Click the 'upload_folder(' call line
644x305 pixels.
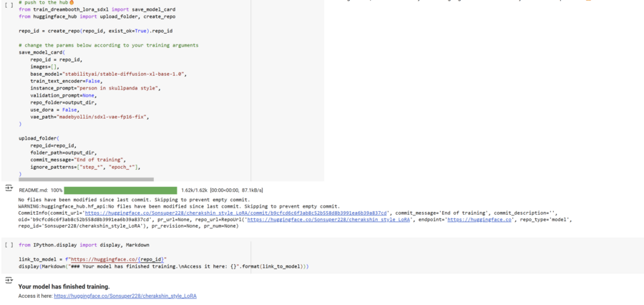point(39,138)
